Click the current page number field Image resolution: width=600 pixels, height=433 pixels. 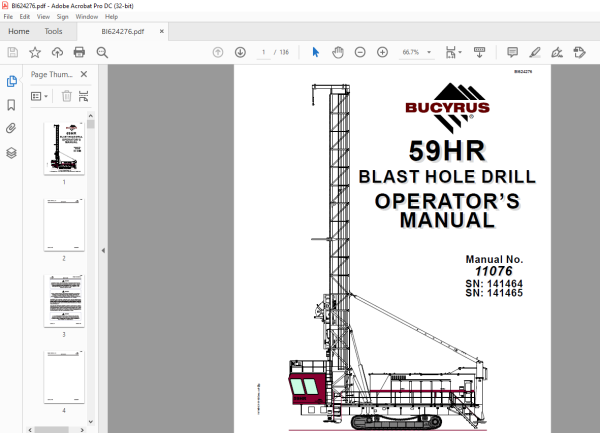(263, 52)
